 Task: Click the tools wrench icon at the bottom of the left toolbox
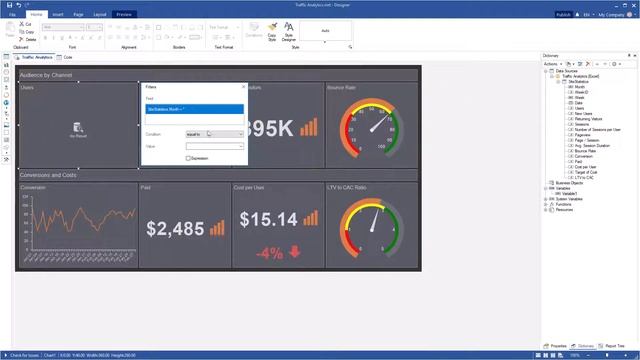pos(6,160)
